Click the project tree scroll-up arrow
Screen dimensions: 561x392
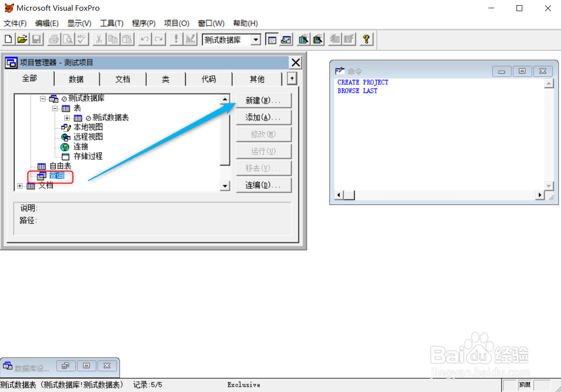pos(225,99)
